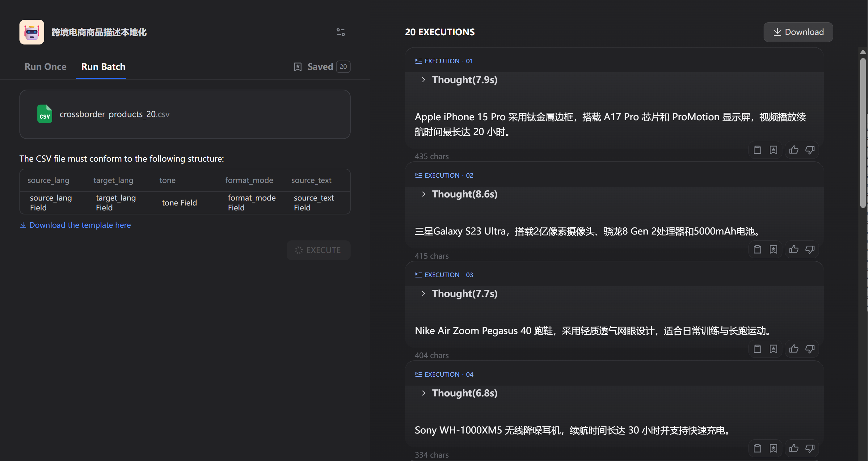The width and height of the screenshot is (868, 461).
Task: Click the uploaded CSV file box
Action: 185,114
